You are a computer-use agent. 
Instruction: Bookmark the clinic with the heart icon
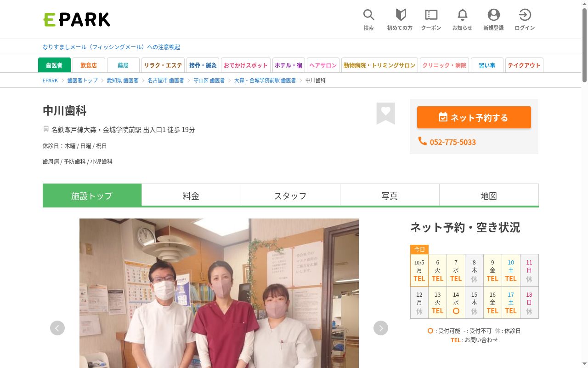click(386, 113)
